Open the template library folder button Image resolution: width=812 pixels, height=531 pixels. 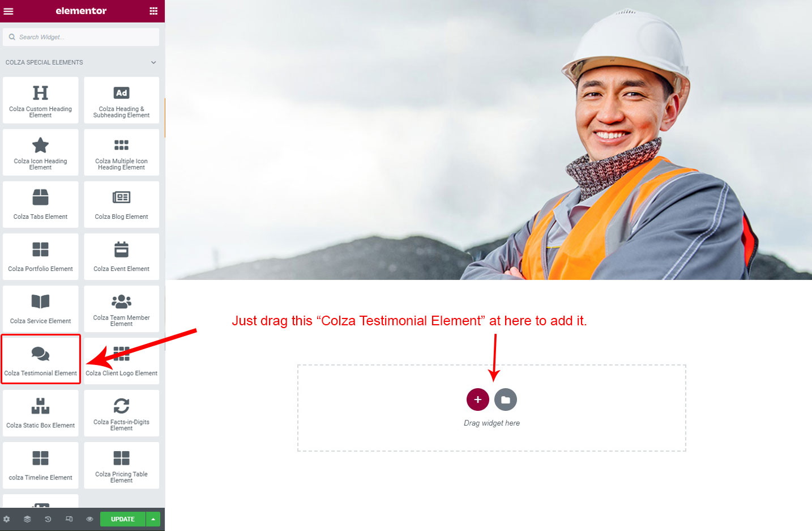point(506,400)
